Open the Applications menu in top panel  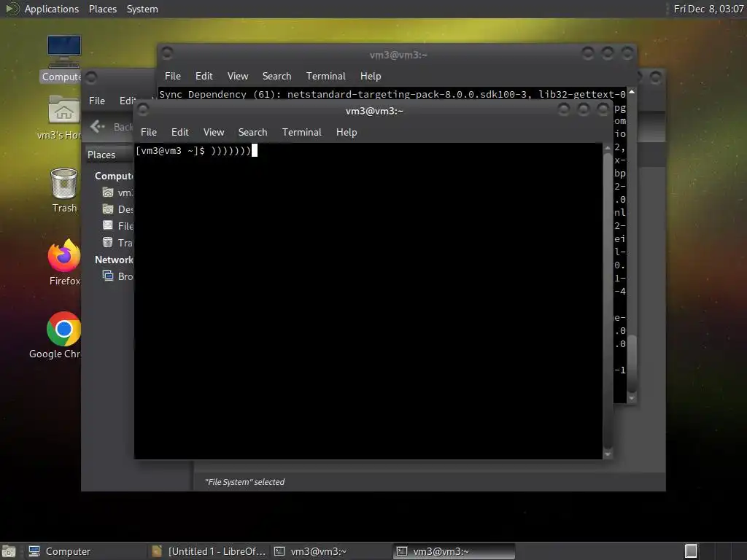[52, 9]
